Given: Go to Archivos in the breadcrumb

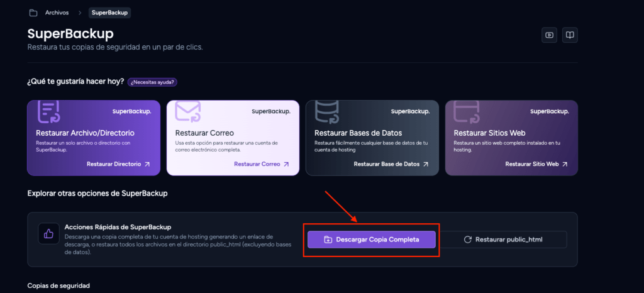Looking at the screenshot, I should 57,13.
